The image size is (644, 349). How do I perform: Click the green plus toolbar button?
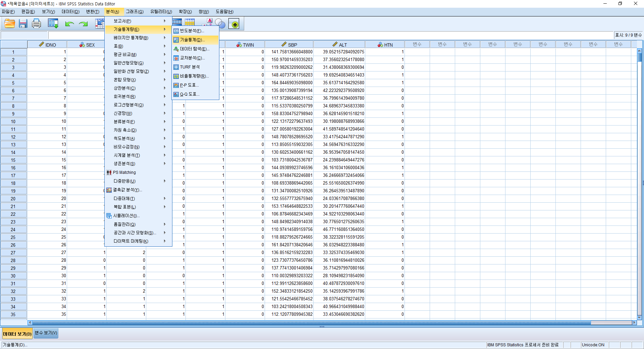pos(234,24)
